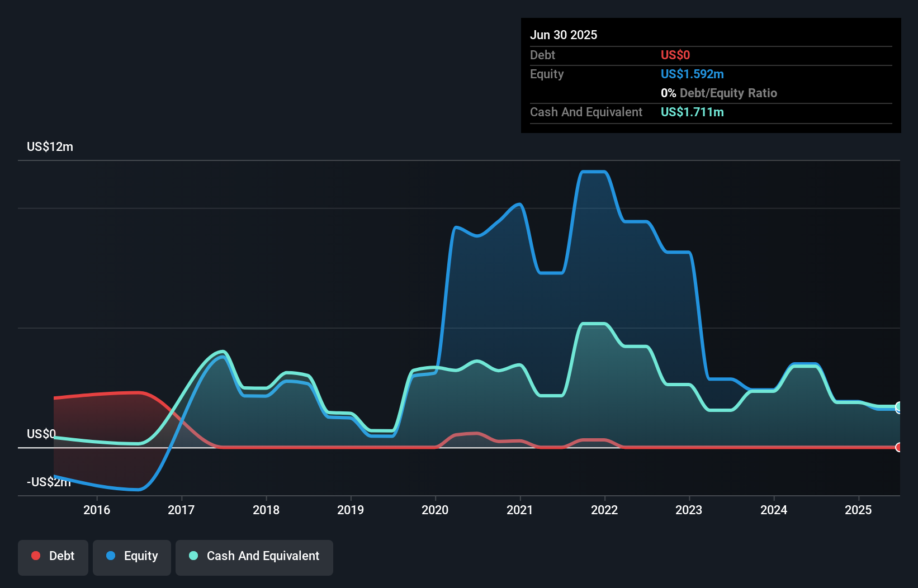This screenshot has width=918, height=588.
Task: Select the 2024 x-axis label
Action: tap(774, 510)
